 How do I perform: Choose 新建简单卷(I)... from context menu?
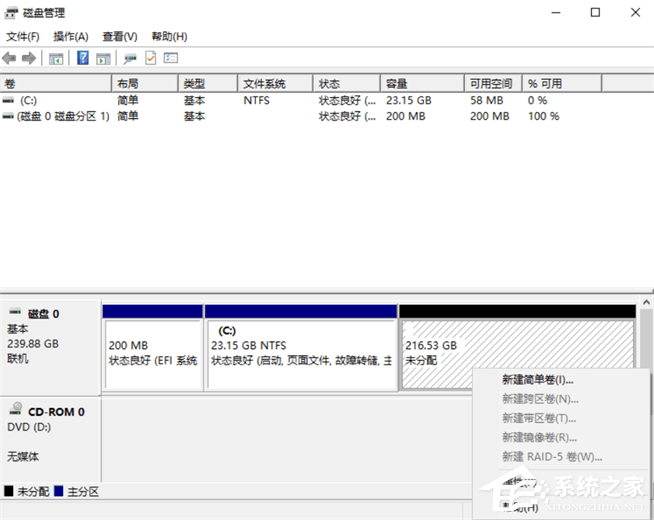(538, 380)
